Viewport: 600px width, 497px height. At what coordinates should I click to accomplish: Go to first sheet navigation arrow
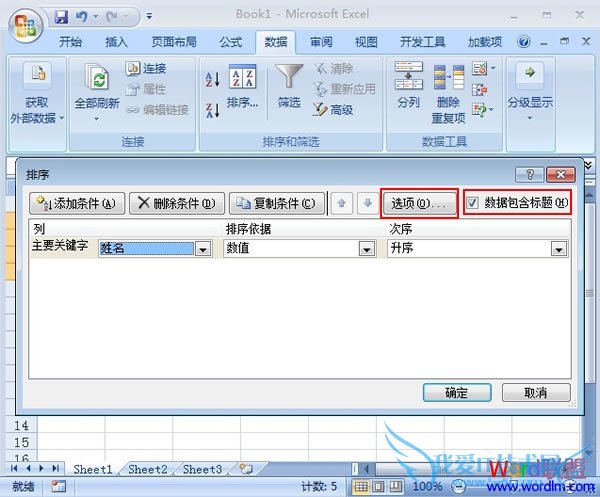[x=15, y=468]
